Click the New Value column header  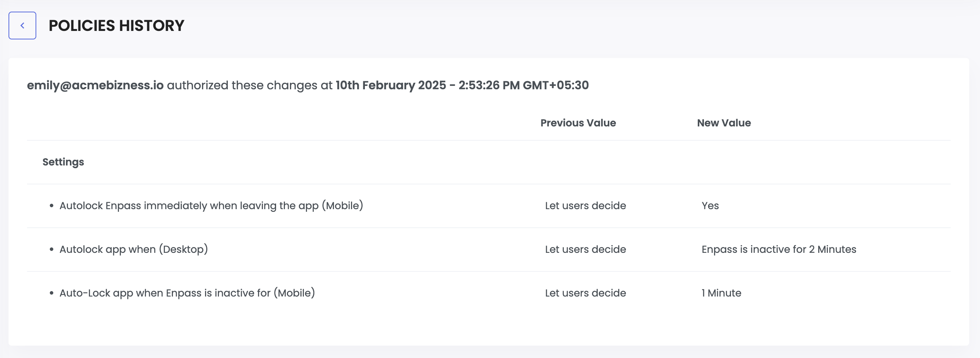pyautogui.click(x=724, y=123)
